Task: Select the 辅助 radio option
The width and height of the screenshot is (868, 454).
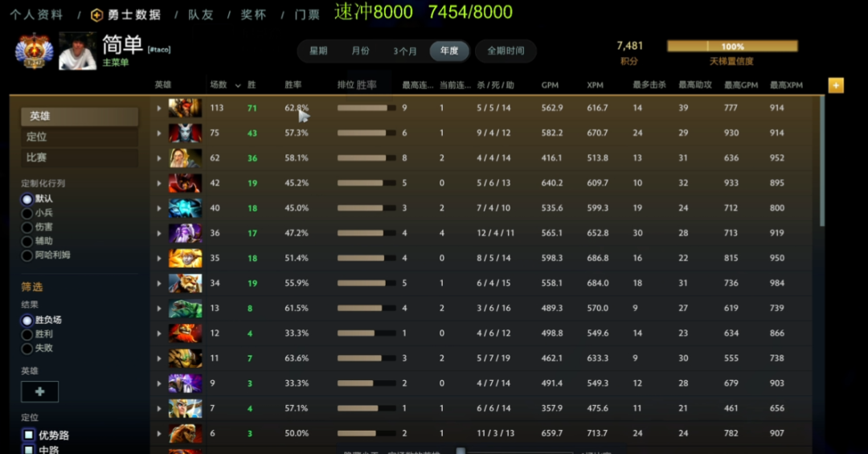Action: click(x=27, y=241)
